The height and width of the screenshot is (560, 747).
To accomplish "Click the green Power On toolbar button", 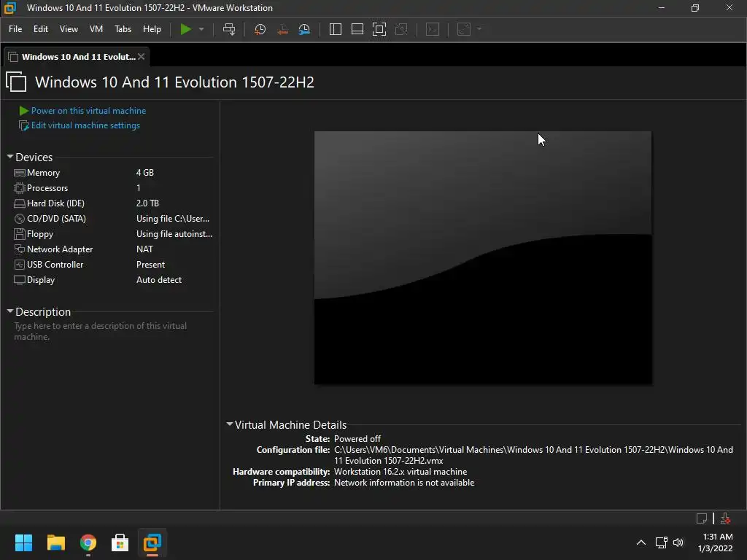I will 185,29.
